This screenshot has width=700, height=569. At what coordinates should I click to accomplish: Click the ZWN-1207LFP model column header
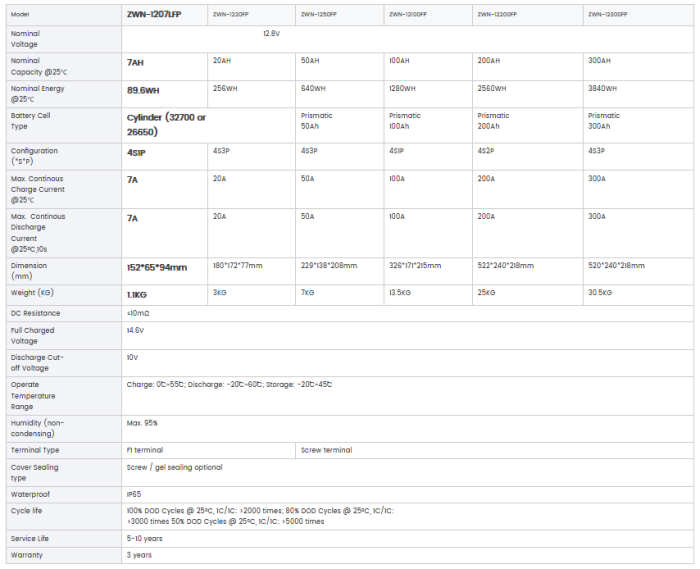(154, 14)
